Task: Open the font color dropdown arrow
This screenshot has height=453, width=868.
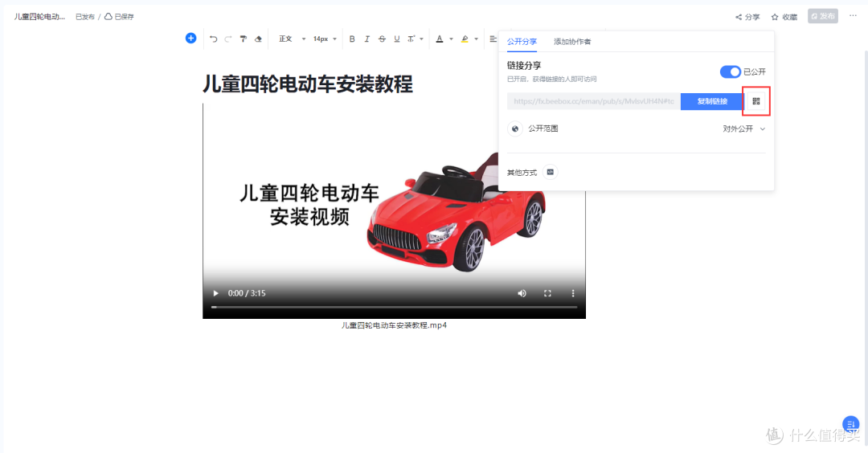Action: tap(451, 39)
